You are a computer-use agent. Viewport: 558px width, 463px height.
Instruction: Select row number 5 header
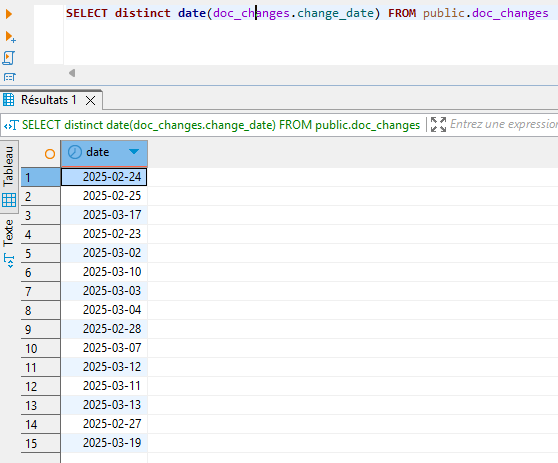[x=41, y=253]
